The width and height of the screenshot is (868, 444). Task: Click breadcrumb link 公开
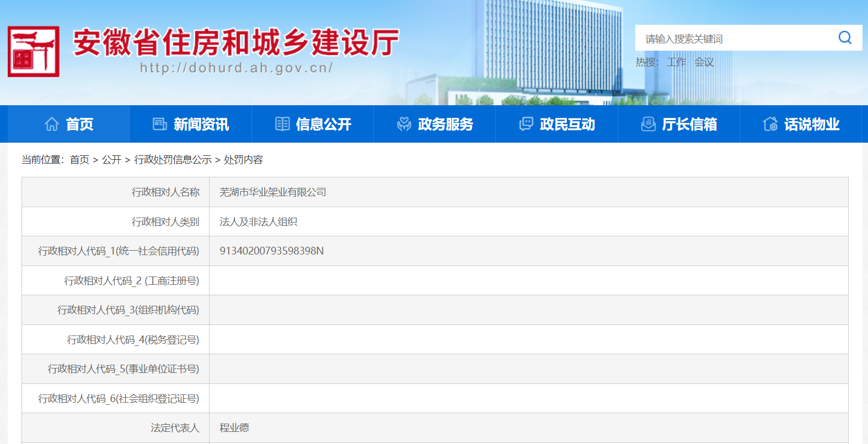111,160
